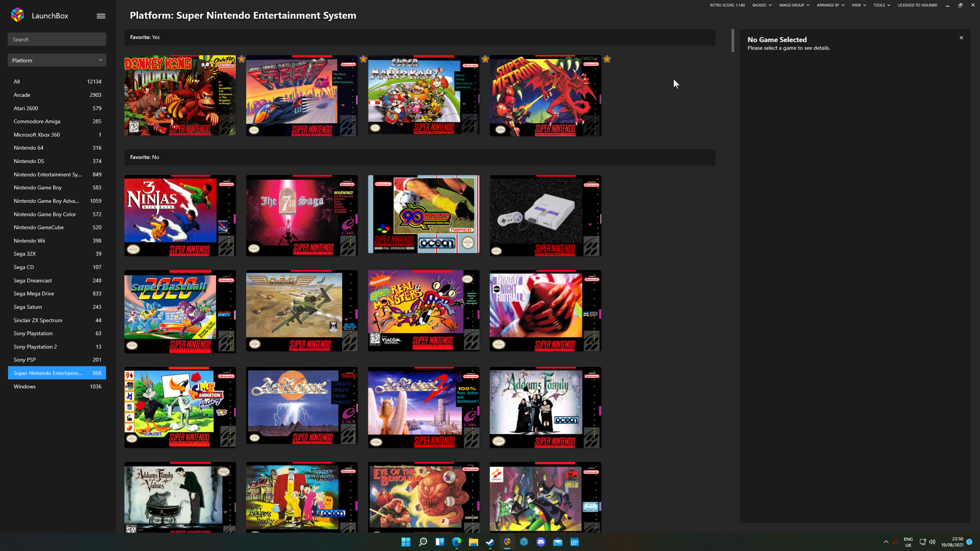Image resolution: width=980 pixels, height=551 pixels.
Task: Select the 90 Minutes European Prime Goal cover
Action: pyautogui.click(x=423, y=214)
